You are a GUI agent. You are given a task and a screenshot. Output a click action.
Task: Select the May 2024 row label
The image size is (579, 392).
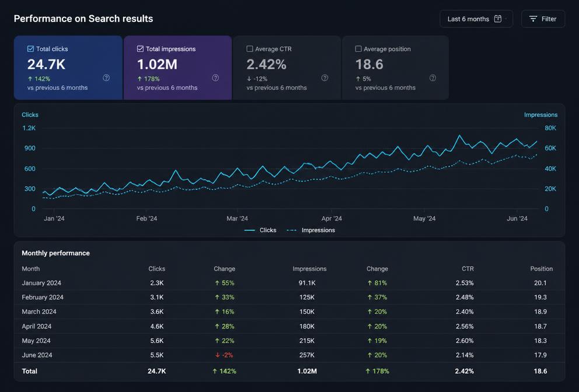(36, 341)
